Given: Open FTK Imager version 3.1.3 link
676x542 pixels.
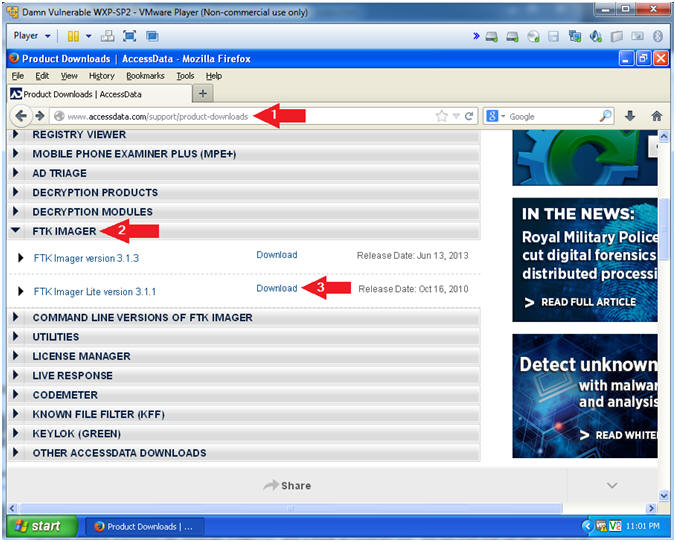Looking at the screenshot, I should point(86,258).
